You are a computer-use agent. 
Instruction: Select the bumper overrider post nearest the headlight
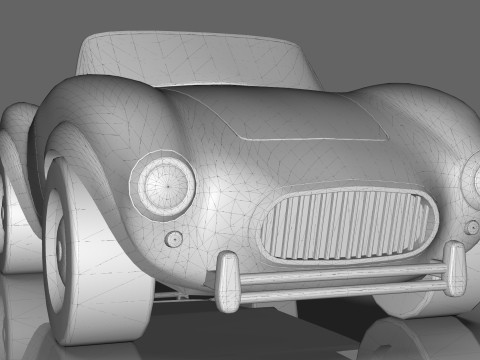(228, 282)
